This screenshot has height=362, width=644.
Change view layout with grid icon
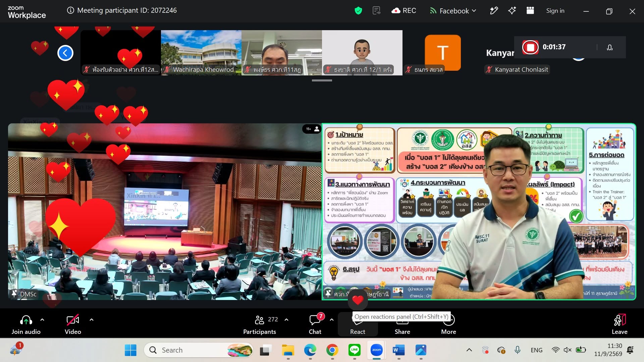pyautogui.click(x=530, y=11)
